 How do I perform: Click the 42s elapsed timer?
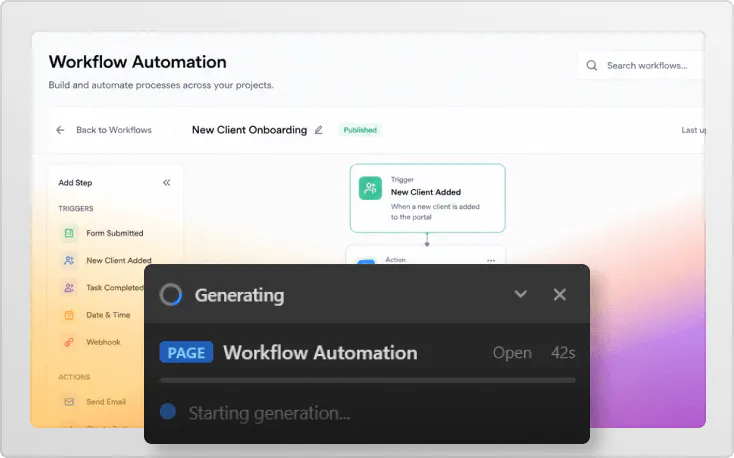click(563, 353)
